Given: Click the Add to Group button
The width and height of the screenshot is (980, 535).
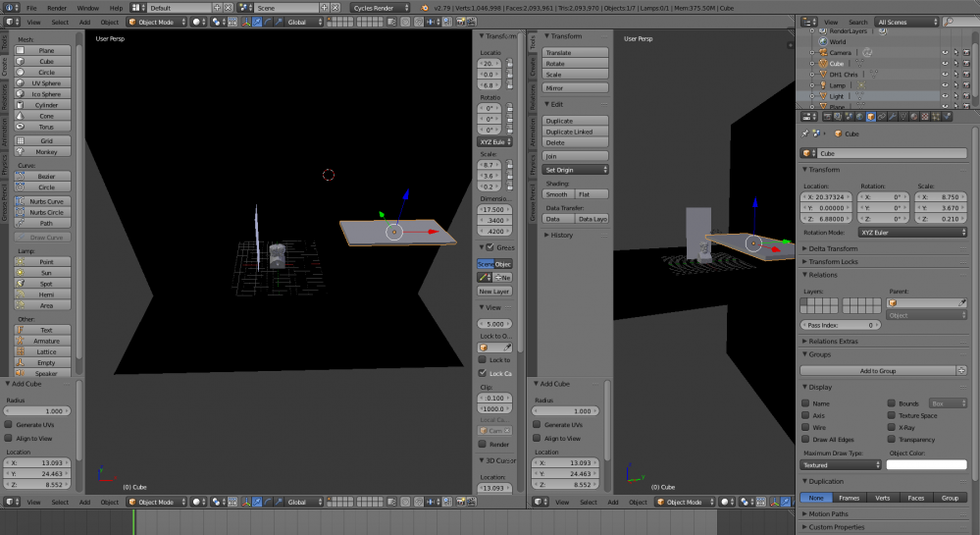Looking at the screenshot, I should click(879, 370).
